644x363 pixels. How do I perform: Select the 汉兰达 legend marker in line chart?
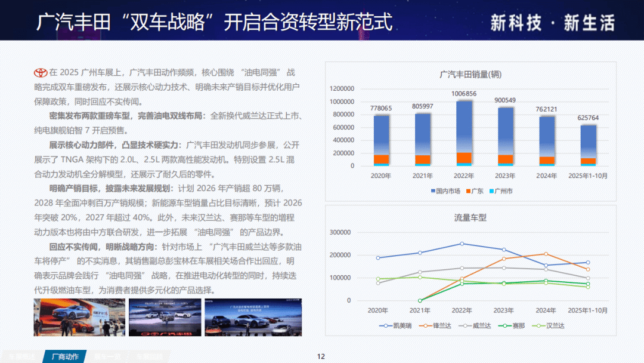(x=538, y=325)
